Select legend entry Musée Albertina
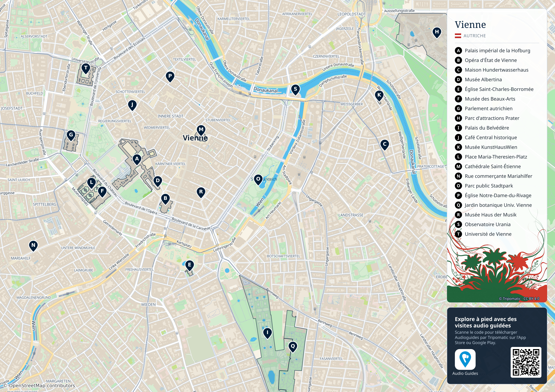Image resolution: width=555 pixels, height=392 pixels. (x=483, y=80)
